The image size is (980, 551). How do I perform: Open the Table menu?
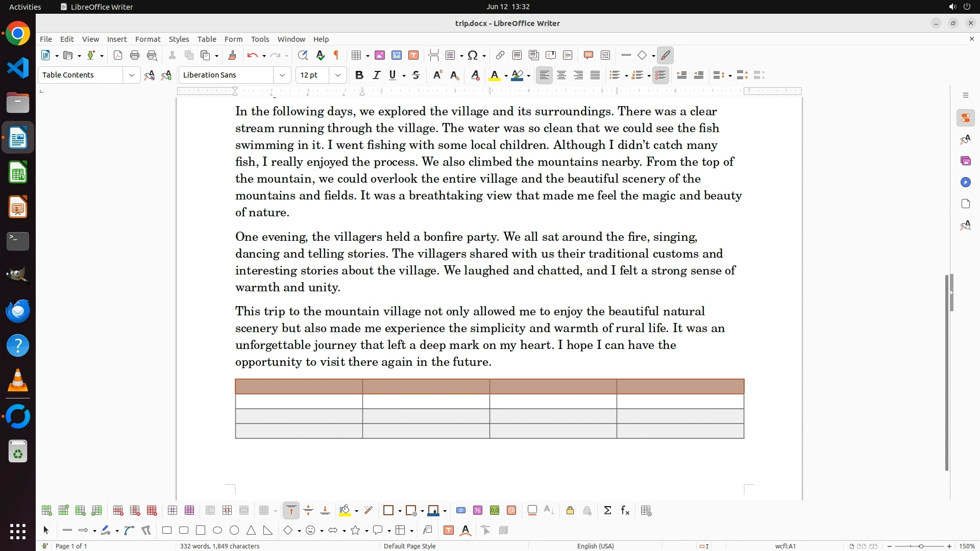coord(206,39)
